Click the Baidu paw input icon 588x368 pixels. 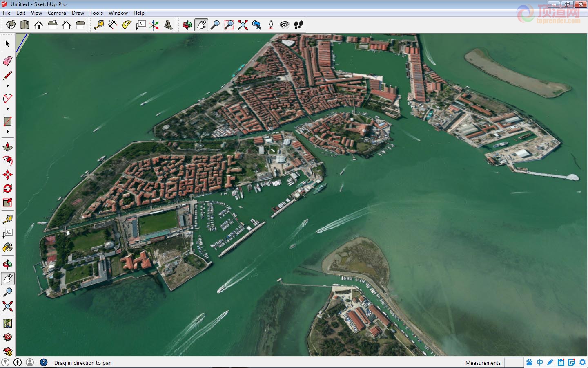530,362
